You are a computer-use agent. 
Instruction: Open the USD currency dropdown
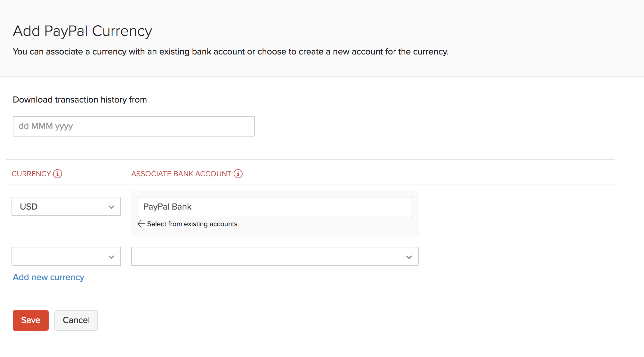click(61, 206)
